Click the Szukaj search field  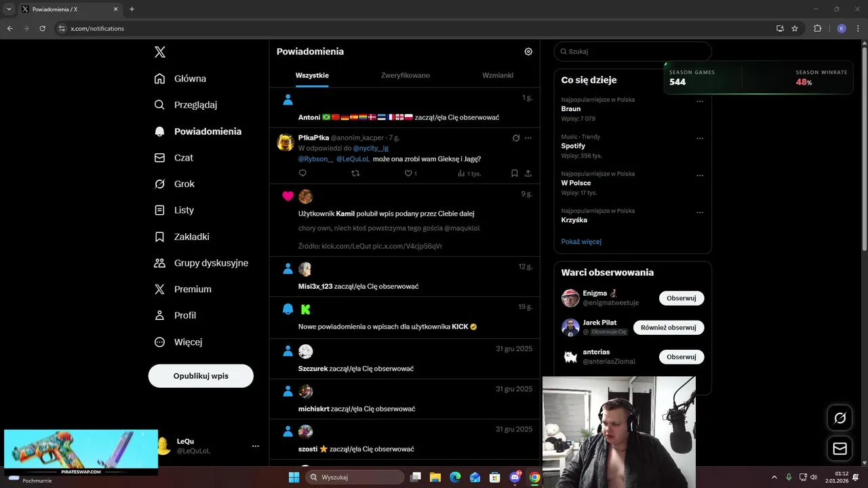pos(633,52)
